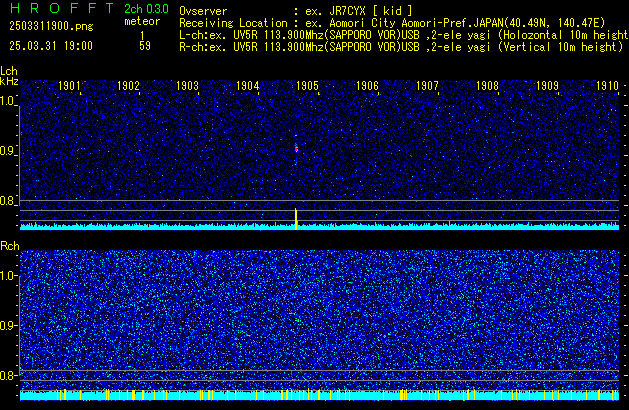Select the 1905 time marker
This screenshot has height=410, width=629.
coord(307,86)
